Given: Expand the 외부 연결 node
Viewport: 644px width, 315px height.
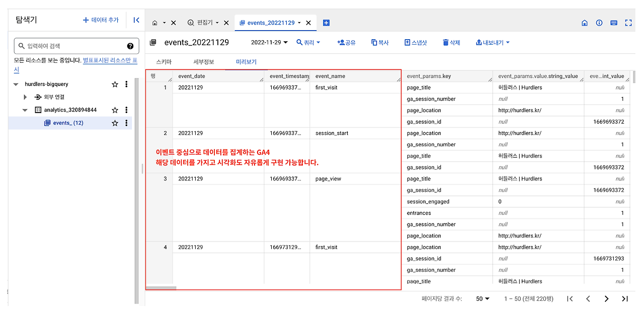Looking at the screenshot, I should pos(25,97).
